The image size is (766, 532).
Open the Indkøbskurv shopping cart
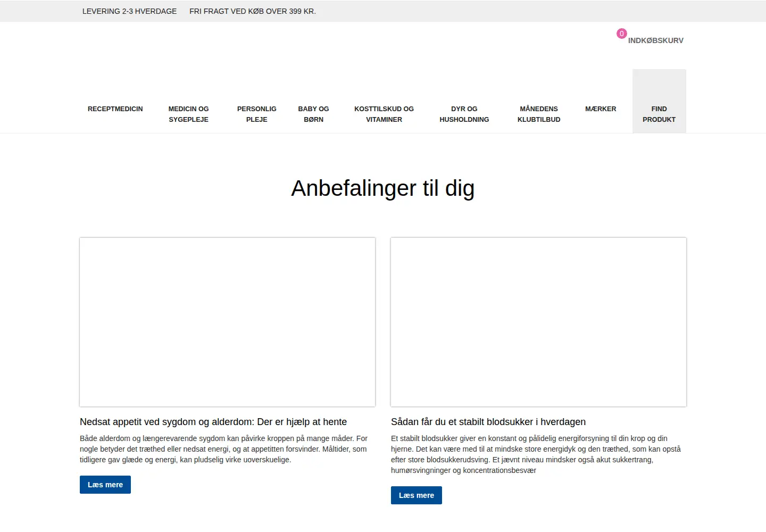(655, 40)
